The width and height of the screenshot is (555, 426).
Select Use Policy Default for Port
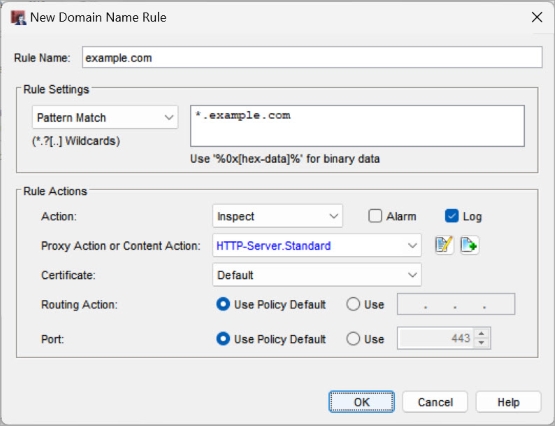[x=223, y=339]
